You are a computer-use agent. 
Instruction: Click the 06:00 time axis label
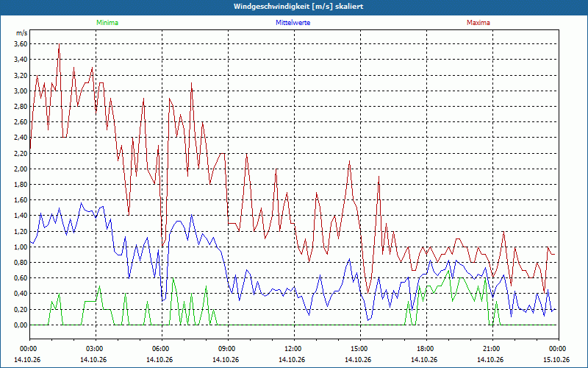coord(162,349)
